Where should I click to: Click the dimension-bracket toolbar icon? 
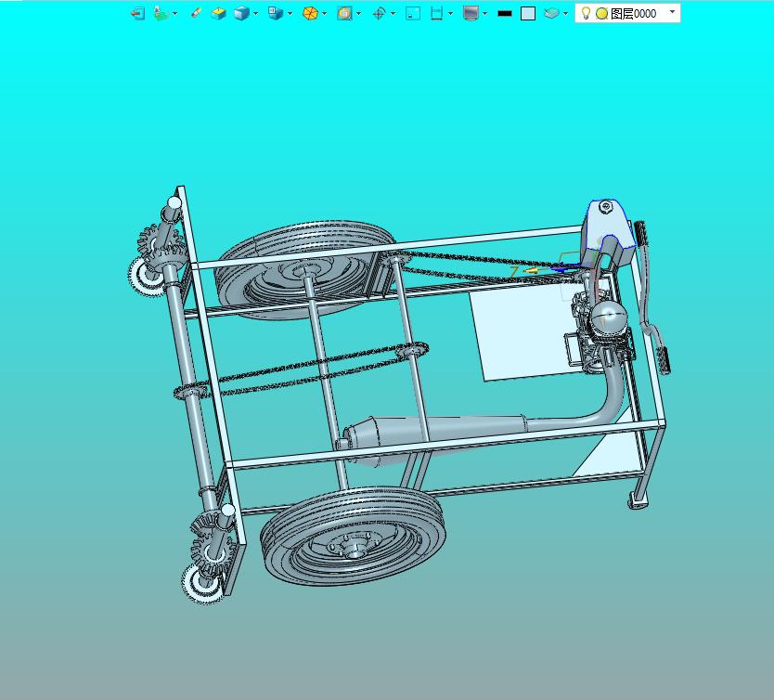437,13
